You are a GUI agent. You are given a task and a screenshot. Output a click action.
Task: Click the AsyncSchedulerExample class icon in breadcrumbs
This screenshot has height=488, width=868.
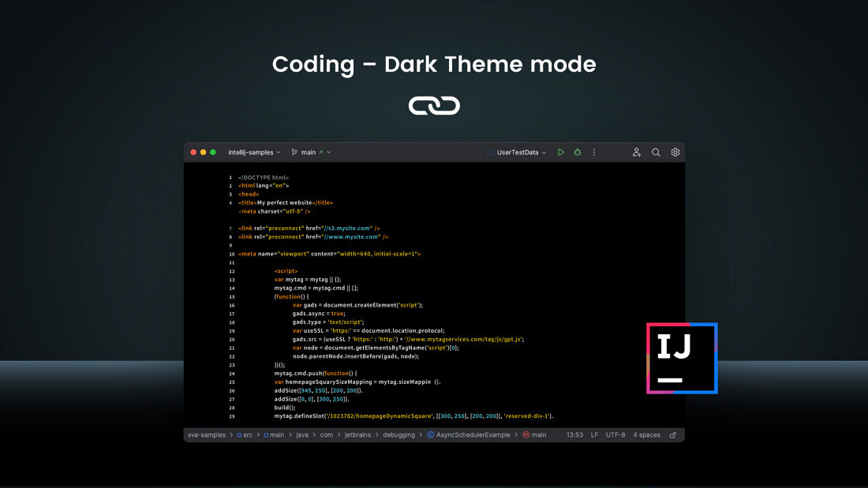click(432, 434)
